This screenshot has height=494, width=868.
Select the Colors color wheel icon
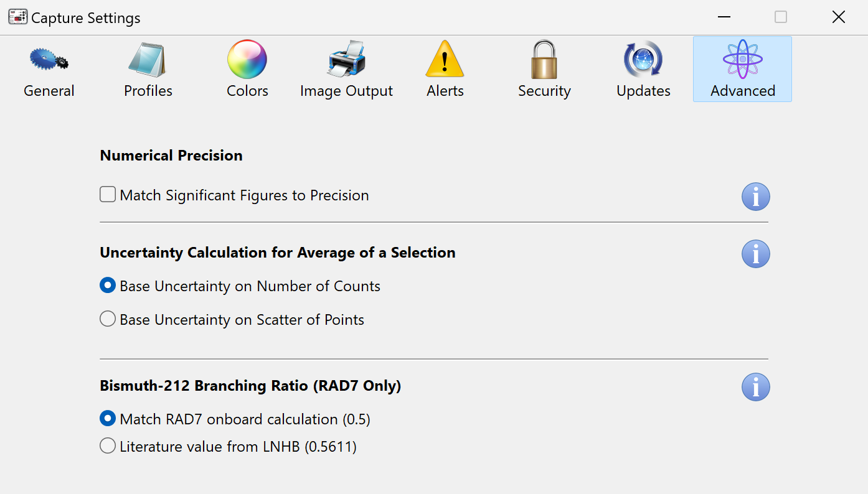(247, 60)
